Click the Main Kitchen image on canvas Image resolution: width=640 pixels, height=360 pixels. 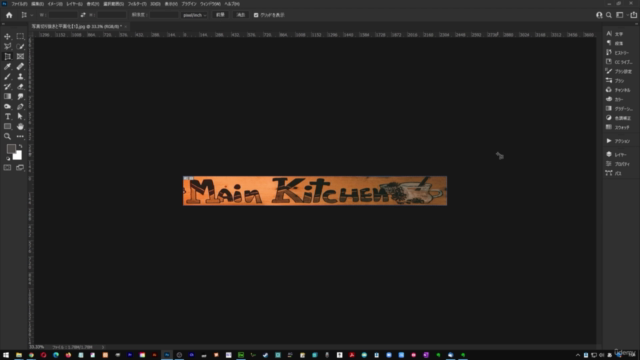pyautogui.click(x=315, y=191)
